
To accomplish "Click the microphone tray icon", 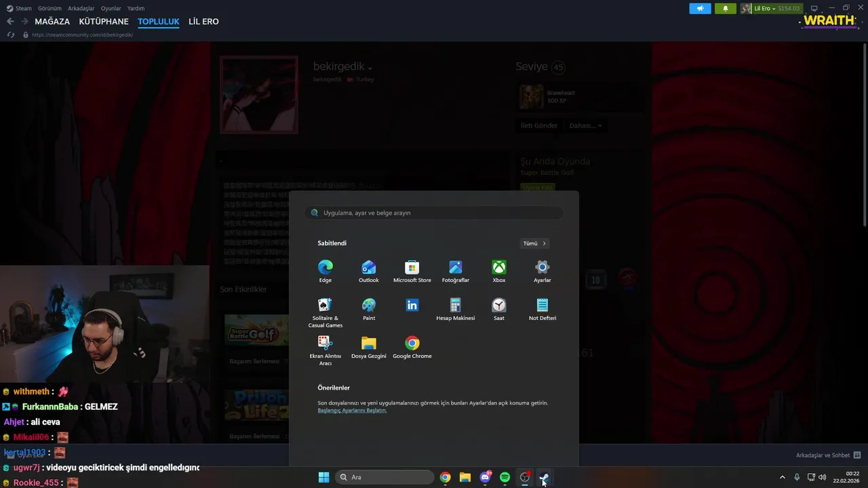I will pos(797,477).
